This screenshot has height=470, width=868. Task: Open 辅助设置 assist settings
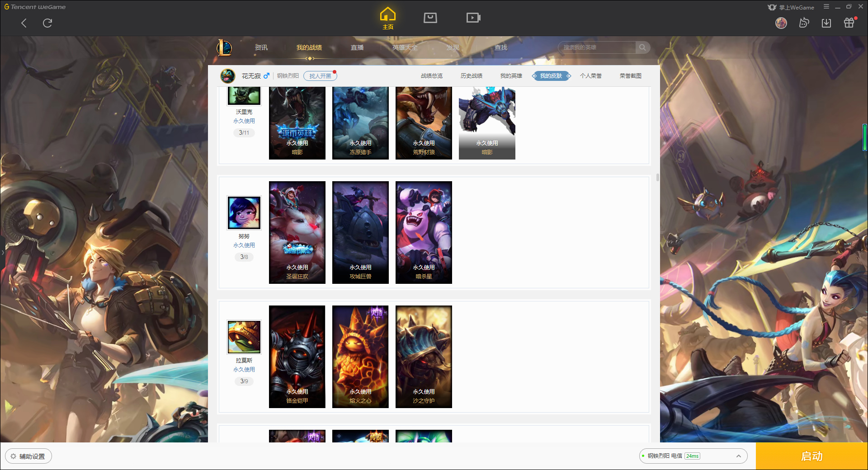28,456
